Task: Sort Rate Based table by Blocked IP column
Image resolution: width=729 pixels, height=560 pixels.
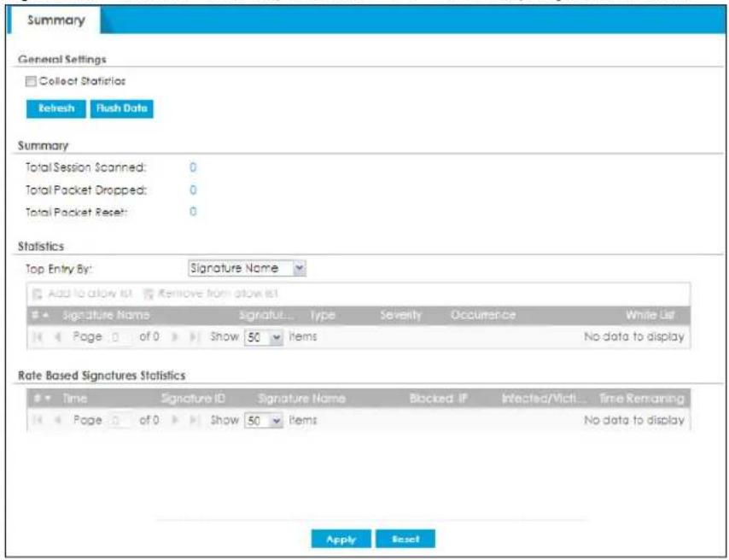Action: point(439,399)
